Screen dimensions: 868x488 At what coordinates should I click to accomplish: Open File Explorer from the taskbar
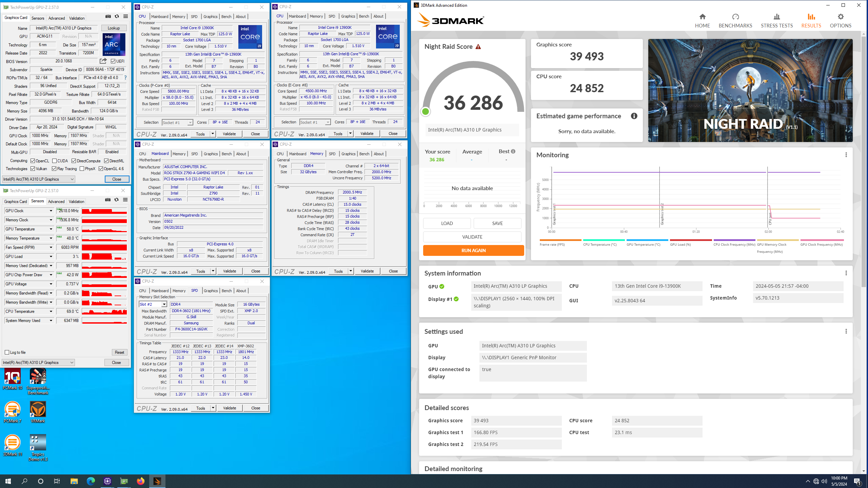[x=74, y=481]
